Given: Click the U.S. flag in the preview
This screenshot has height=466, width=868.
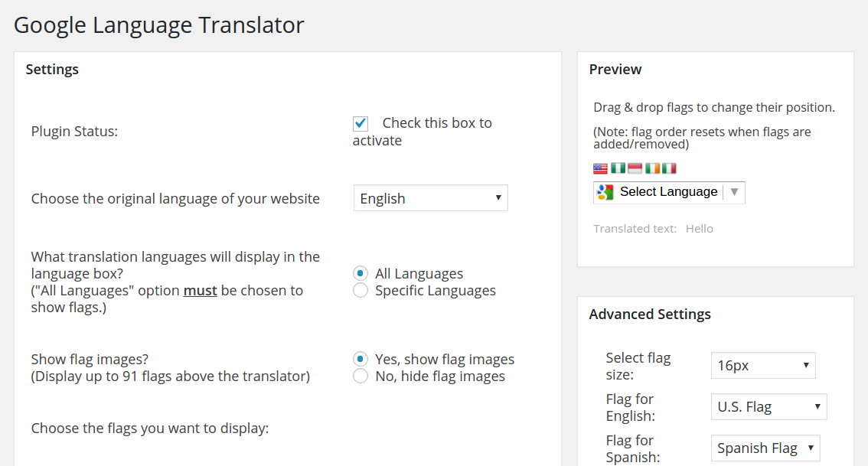Looking at the screenshot, I should tap(600, 168).
